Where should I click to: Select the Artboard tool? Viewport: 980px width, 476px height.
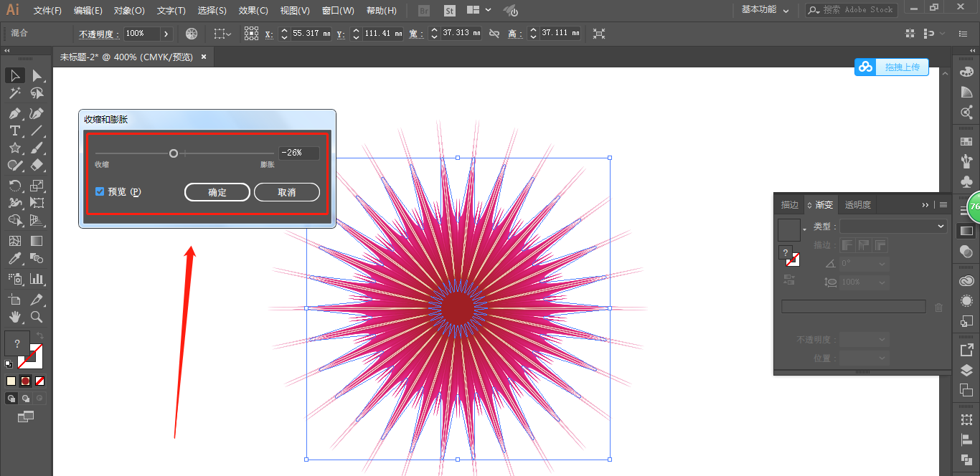click(x=14, y=300)
